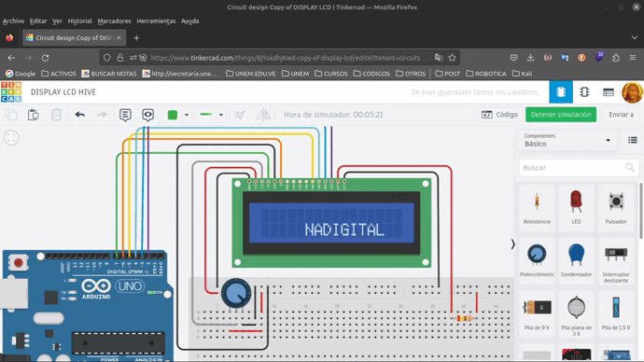The width and height of the screenshot is (644, 362).
Task: Click the Arduino reset button
Action: click(18, 262)
